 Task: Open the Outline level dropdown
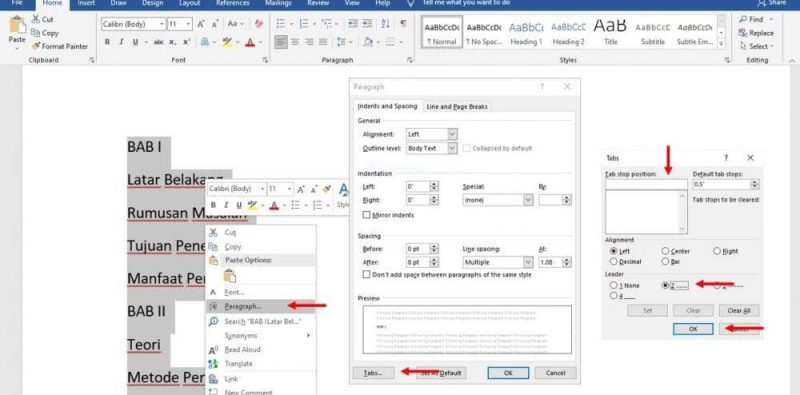point(452,148)
